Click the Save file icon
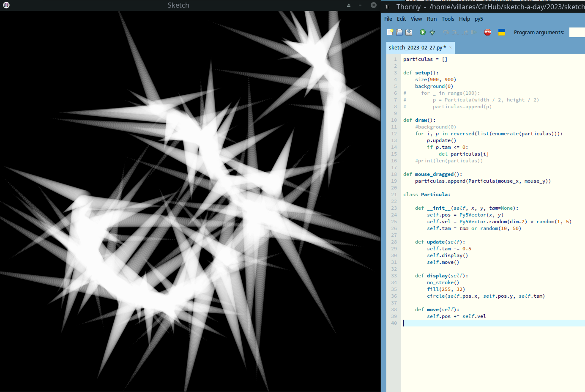 (x=409, y=32)
